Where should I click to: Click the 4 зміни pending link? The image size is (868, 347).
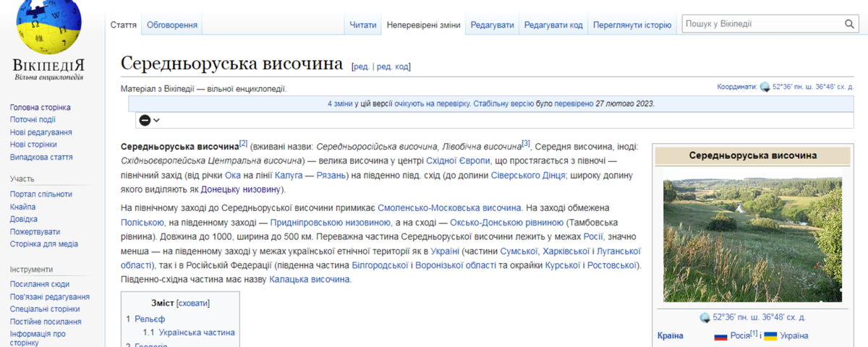341,104
